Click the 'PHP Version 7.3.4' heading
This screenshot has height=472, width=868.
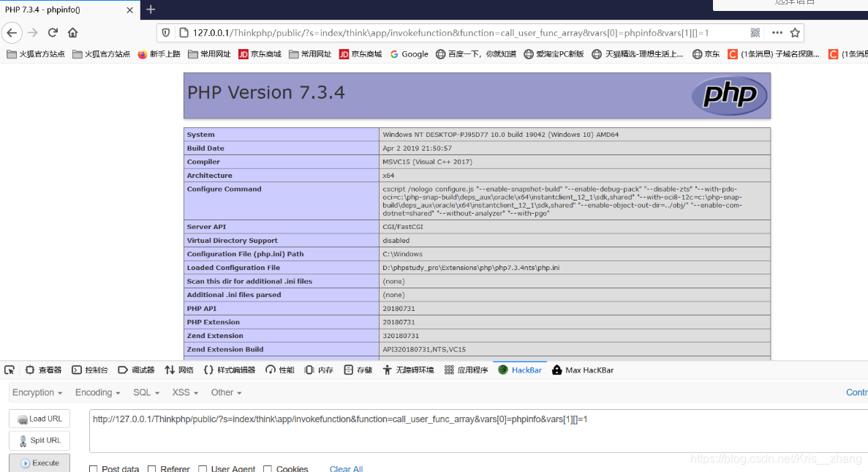(x=265, y=92)
